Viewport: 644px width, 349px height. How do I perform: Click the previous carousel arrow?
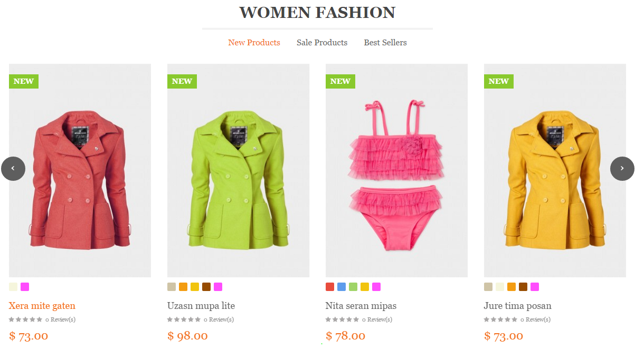(13, 169)
